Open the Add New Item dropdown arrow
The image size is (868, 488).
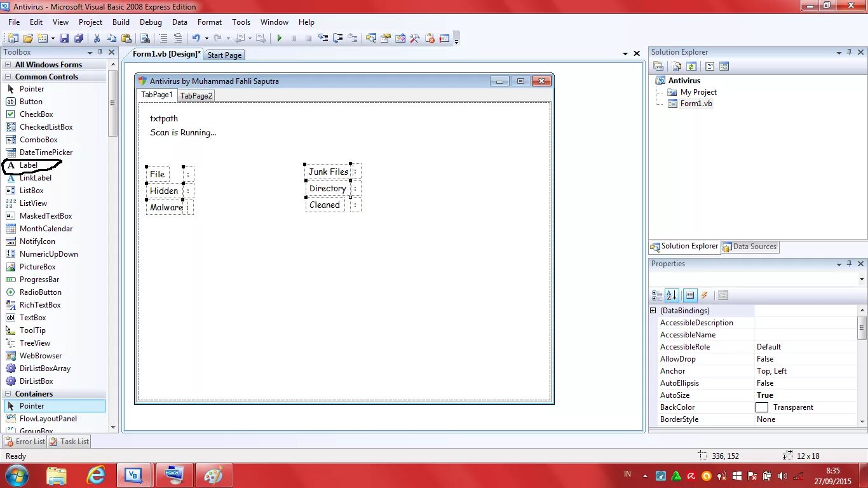(x=53, y=38)
